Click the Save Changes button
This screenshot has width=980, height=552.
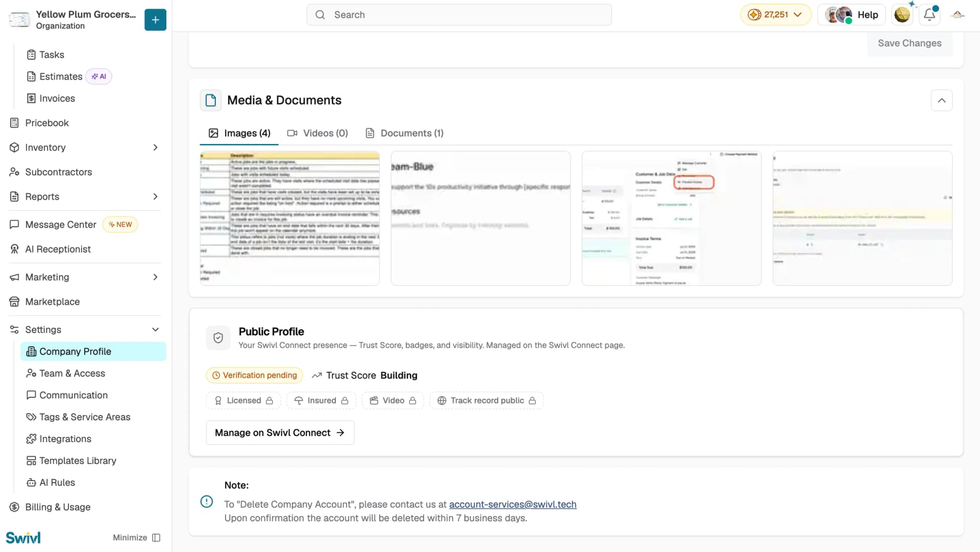click(x=910, y=43)
